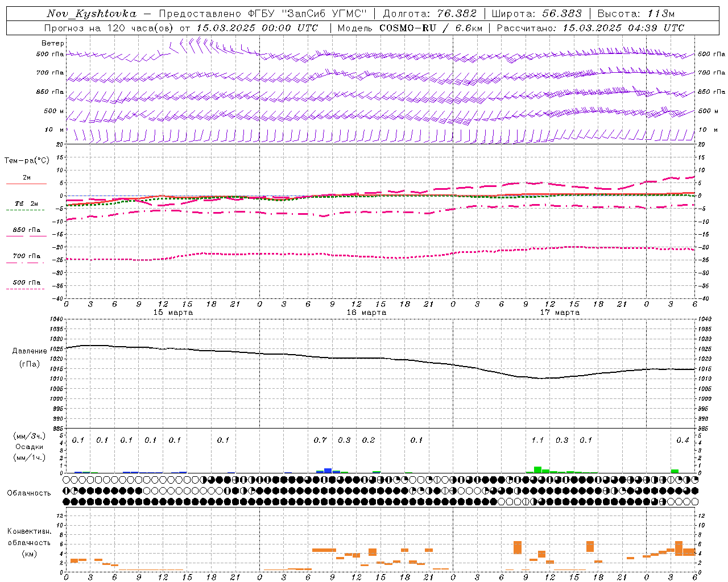Click the 0.7 precipitation amount value

[320, 440]
